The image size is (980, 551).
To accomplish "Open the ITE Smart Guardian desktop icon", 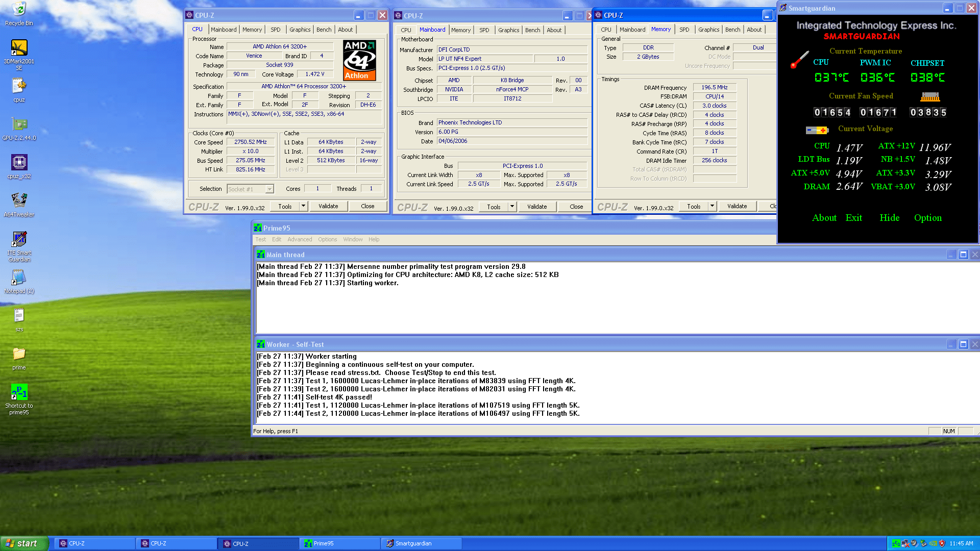I will (x=19, y=239).
